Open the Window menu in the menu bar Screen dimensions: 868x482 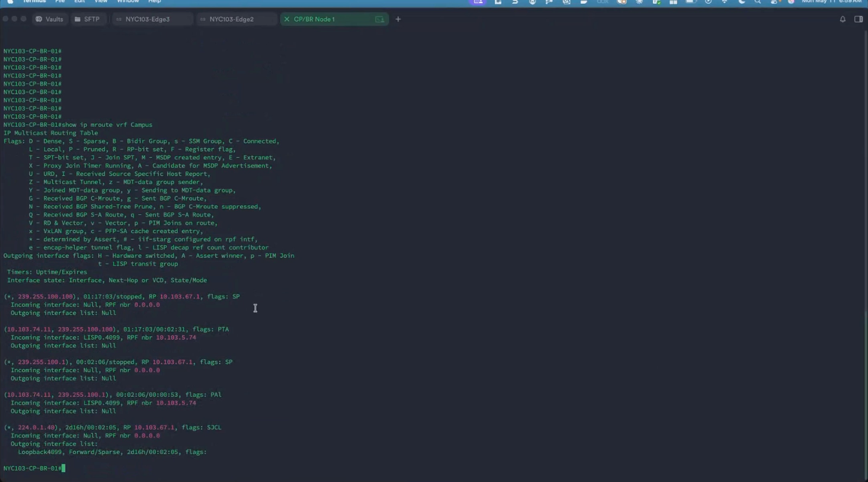click(128, 2)
